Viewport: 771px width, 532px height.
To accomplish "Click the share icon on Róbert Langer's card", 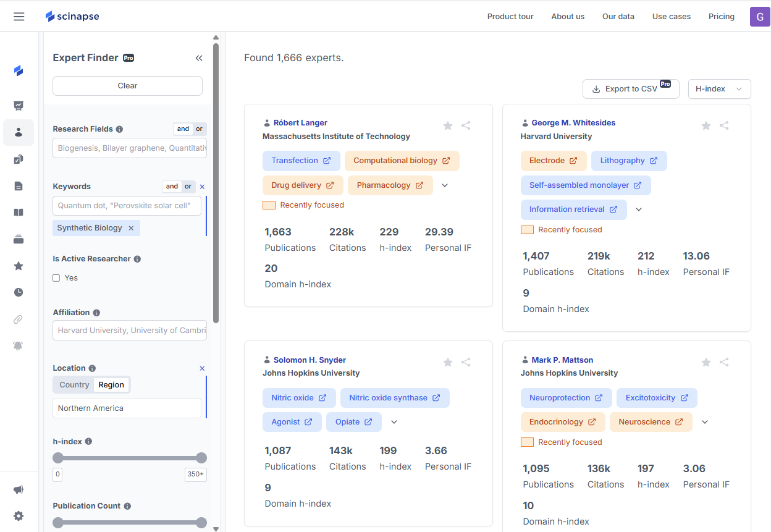I will 465,125.
